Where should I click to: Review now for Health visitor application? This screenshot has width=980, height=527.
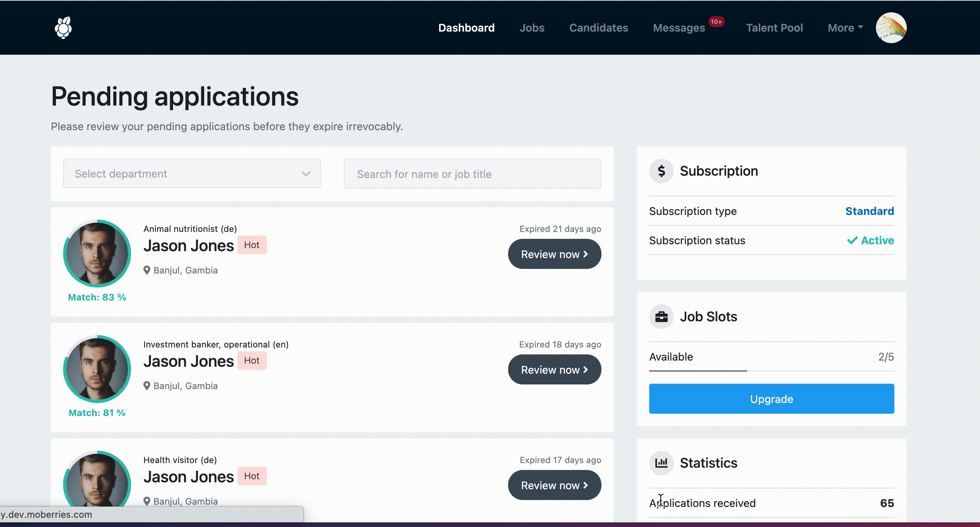tap(554, 485)
